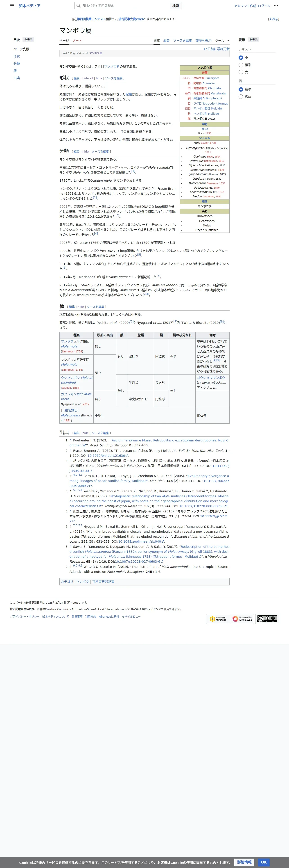This screenshot has width=289, height=868.
Task: Open the フグ目 Tetraodontiformes infobox link
Action: click(210, 103)
